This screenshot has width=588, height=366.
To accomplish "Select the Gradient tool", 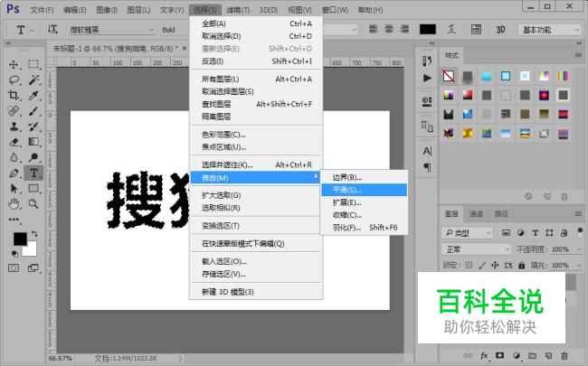I will click(x=33, y=142).
